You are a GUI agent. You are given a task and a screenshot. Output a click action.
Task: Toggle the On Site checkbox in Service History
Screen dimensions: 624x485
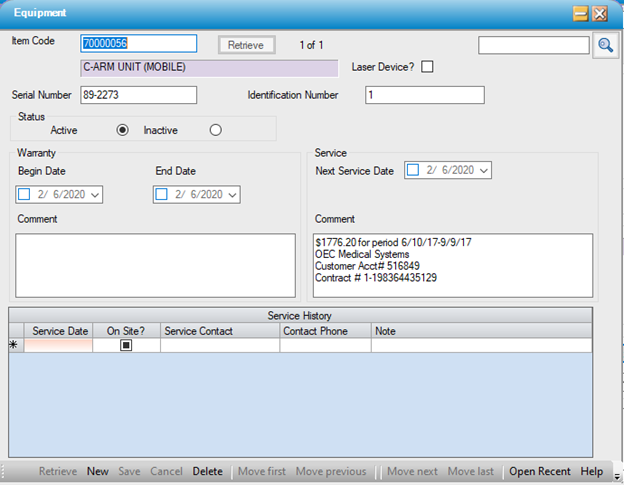point(127,345)
